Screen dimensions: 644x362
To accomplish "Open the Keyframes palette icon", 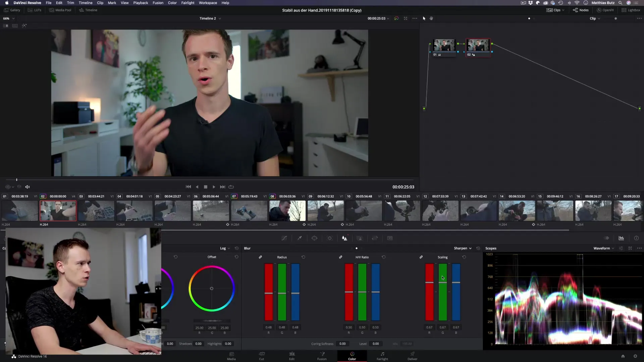I will [606, 238].
